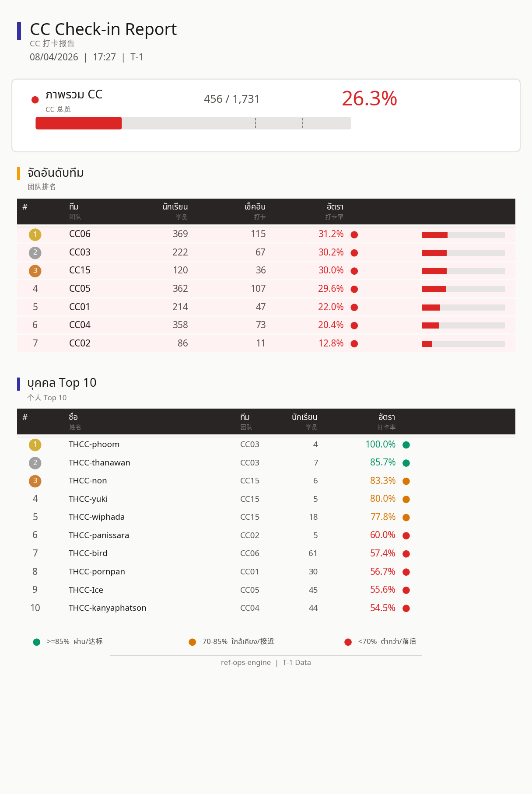Click the gold rank 1 badge beside THCC-phoom
This screenshot has height=794, width=532.
[35, 445]
